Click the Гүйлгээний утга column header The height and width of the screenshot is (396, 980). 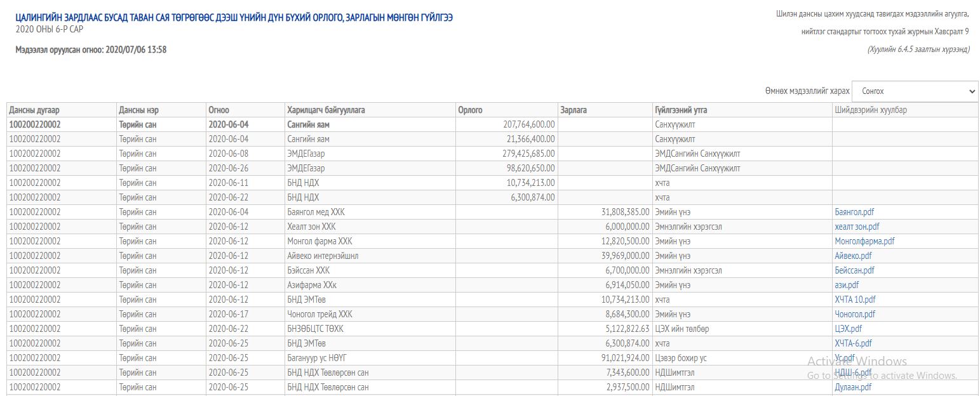(x=681, y=110)
